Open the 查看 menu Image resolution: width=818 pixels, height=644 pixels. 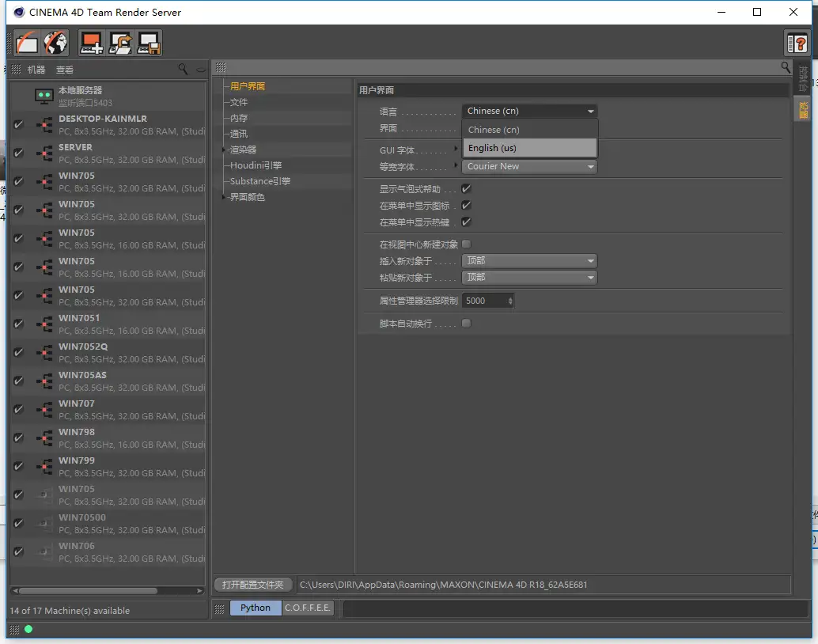point(65,70)
